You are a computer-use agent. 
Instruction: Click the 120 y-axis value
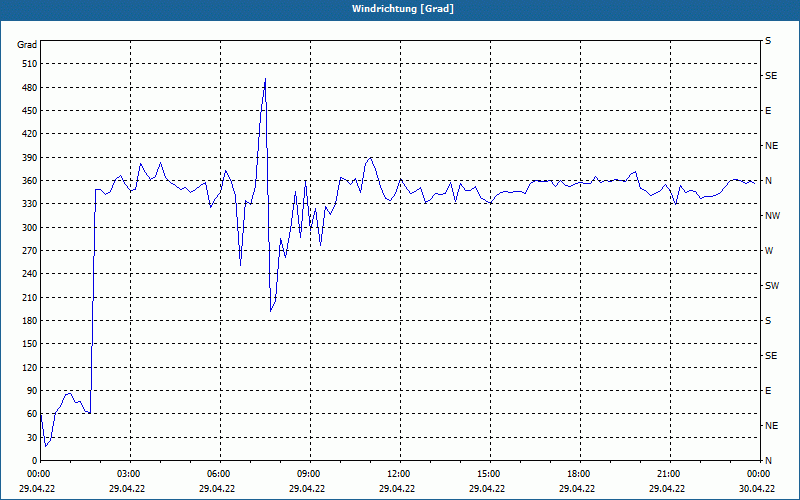pos(30,367)
